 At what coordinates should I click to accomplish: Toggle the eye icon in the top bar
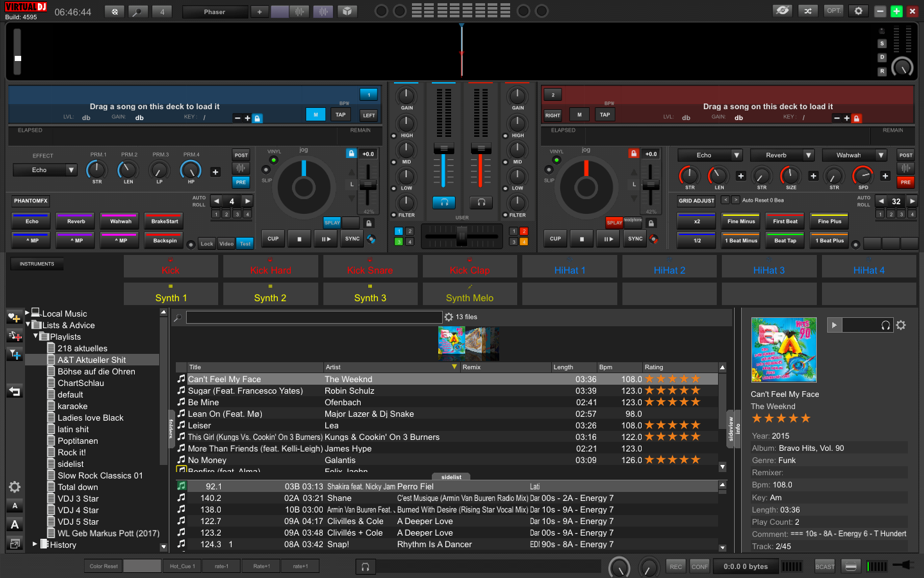click(x=782, y=11)
